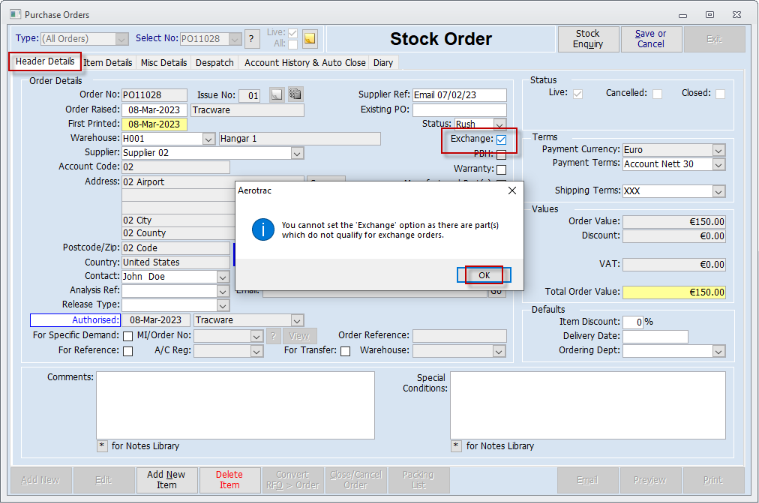Click the Stock Enquiry button
This screenshot has width=759, height=503.
point(588,39)
